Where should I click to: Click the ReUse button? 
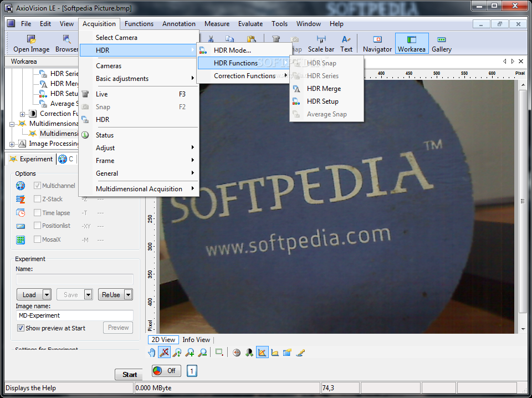pos(111,294)
